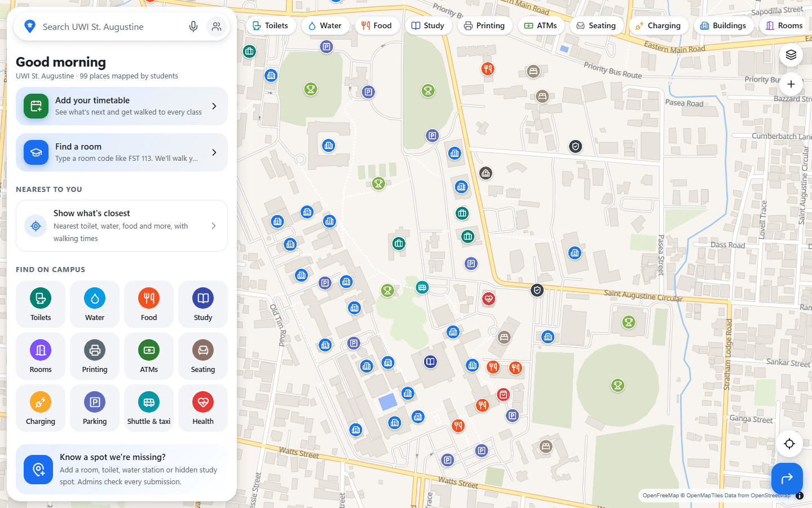
Task: Select the study book marker on map
Action: (430, 362)
